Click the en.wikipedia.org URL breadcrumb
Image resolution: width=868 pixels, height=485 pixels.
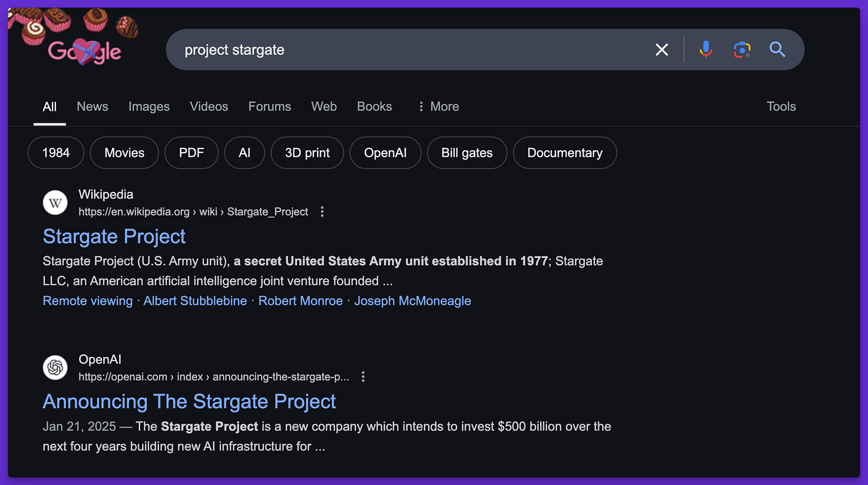[x=193, y=212]
